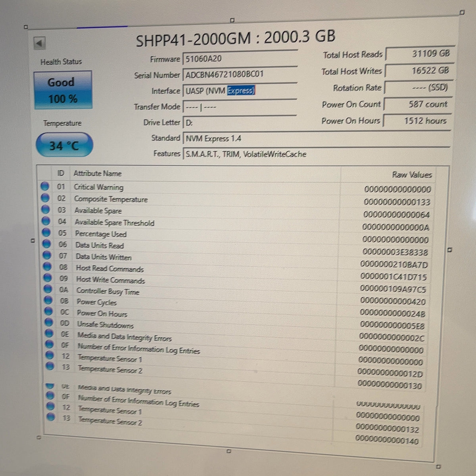This screenshot has width=476, height=476.
Task: Select the Percentage Used attribute name
Action: tap(101, 234)
